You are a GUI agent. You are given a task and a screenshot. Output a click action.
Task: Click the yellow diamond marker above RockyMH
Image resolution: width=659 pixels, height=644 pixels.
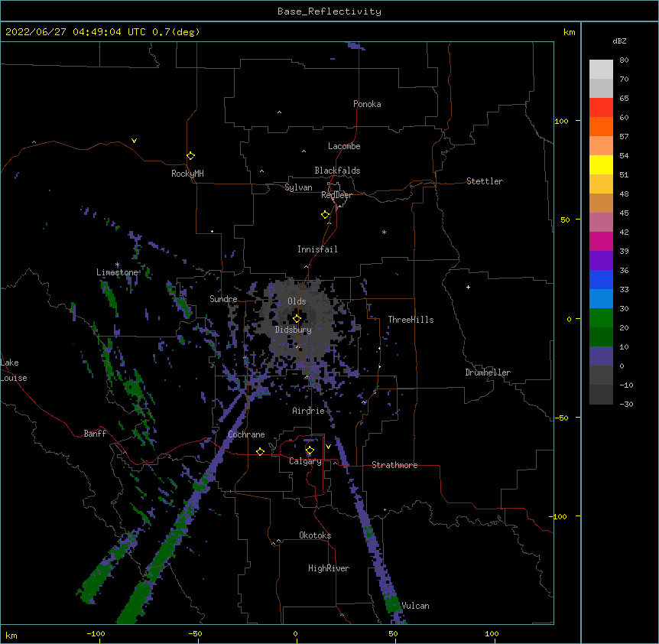click(x=190, y=156)
